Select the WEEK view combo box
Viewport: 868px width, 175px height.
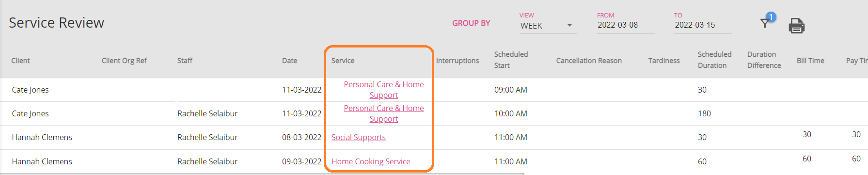548,26
